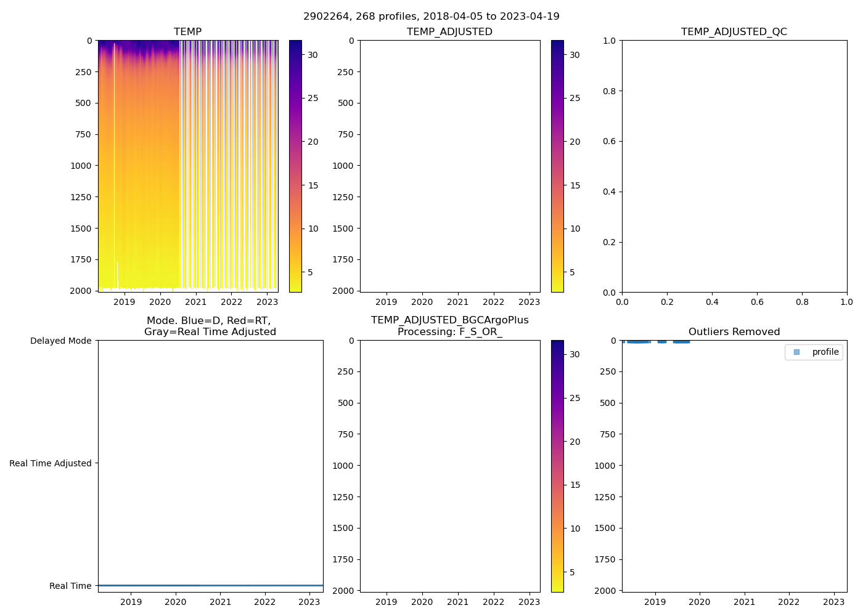Screen dimensions: 863x616
Task: Click the TEMP title above the heatmap
Action: (x=187, y=32)
